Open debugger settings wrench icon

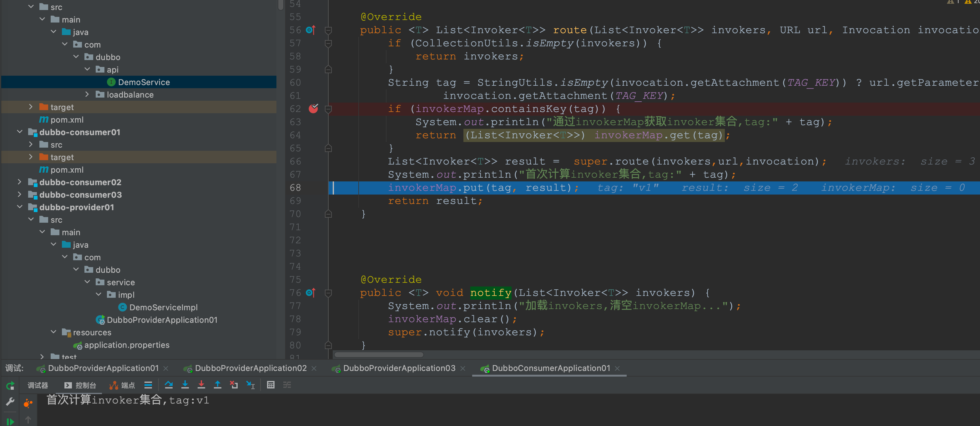(10, 402)
